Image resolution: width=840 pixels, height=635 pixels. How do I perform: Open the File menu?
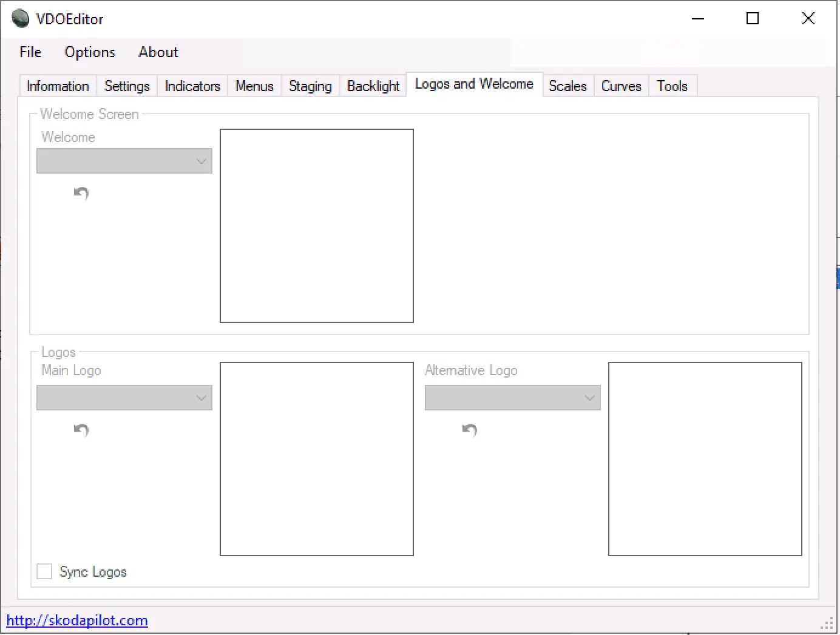pos(30,52)
